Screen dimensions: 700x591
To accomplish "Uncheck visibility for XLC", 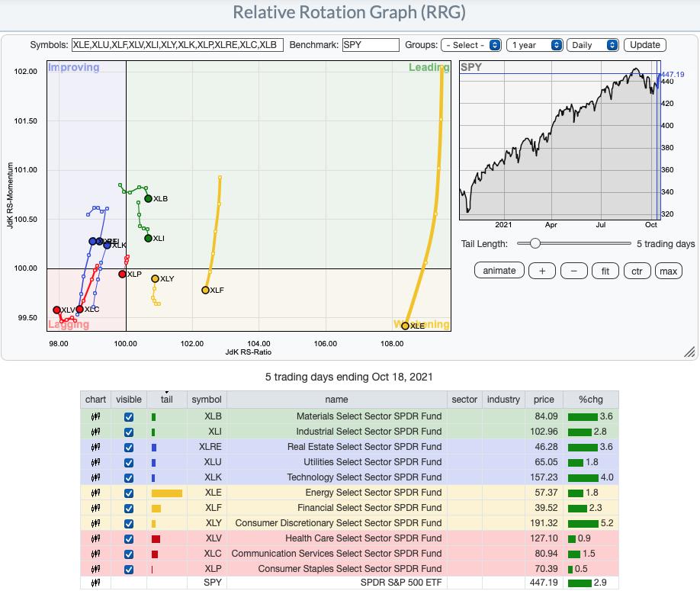I will 129,554.
